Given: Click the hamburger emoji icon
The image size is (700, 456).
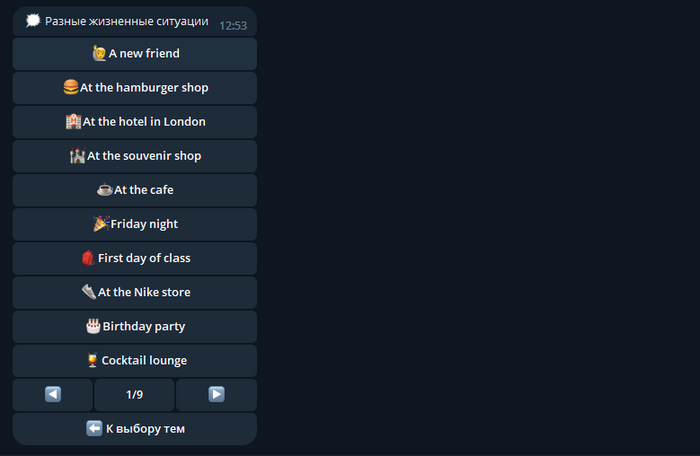Looking at the screenshot, I should pos(71,87).
